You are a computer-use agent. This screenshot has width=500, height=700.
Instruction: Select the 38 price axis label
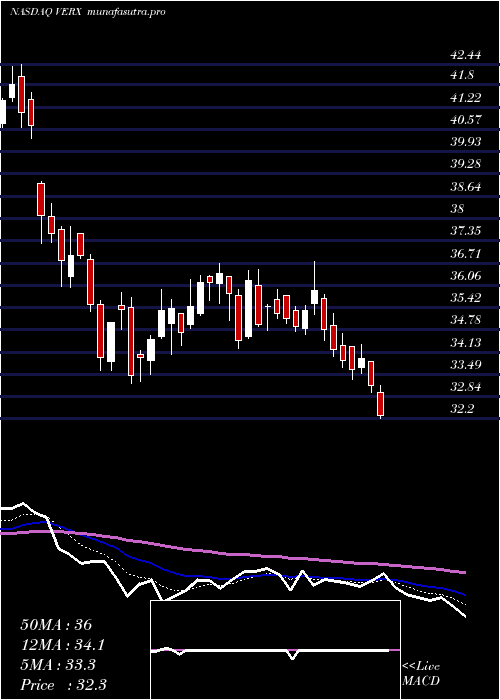pos(458,208)
